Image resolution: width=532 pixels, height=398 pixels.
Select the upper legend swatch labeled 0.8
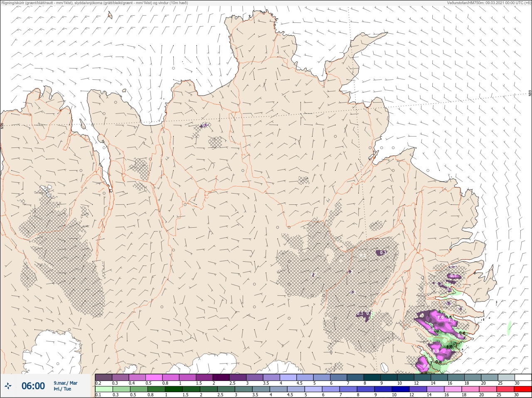click(171, 377)
